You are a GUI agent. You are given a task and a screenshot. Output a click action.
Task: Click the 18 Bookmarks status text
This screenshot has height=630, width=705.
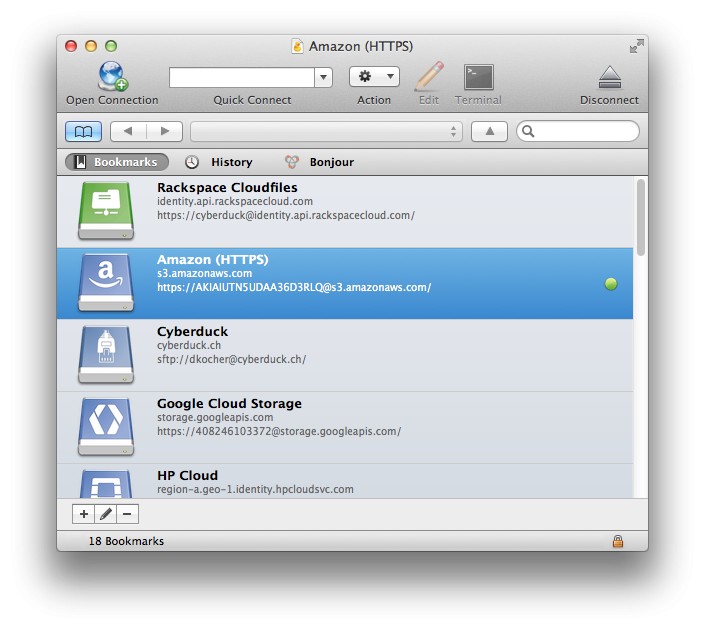(x=126, y=541)
